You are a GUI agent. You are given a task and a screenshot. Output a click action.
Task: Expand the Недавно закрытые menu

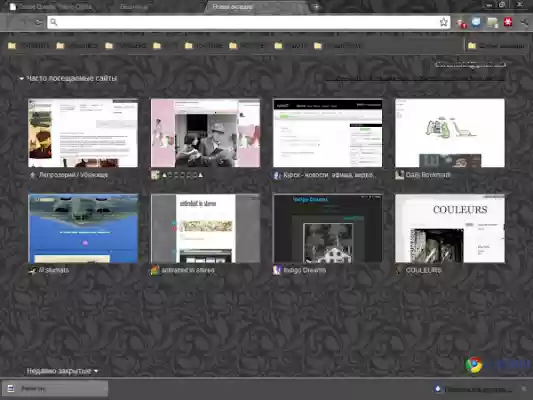[62, 371]
